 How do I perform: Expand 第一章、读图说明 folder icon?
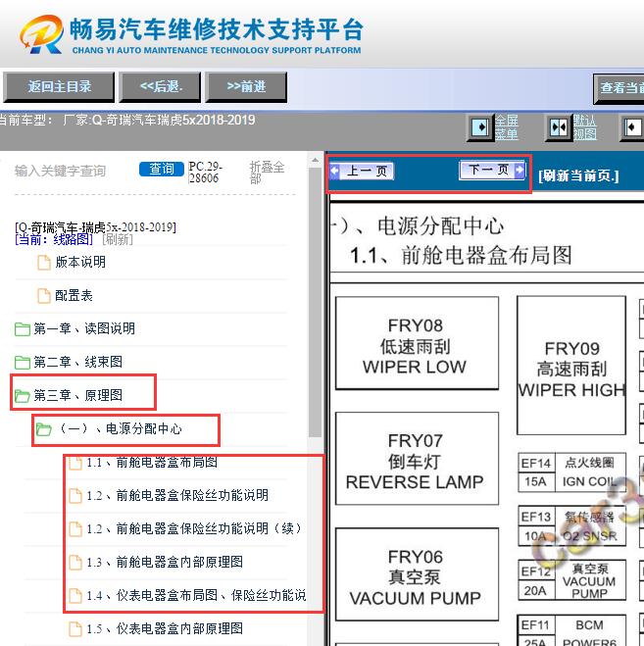coord(23,328)
